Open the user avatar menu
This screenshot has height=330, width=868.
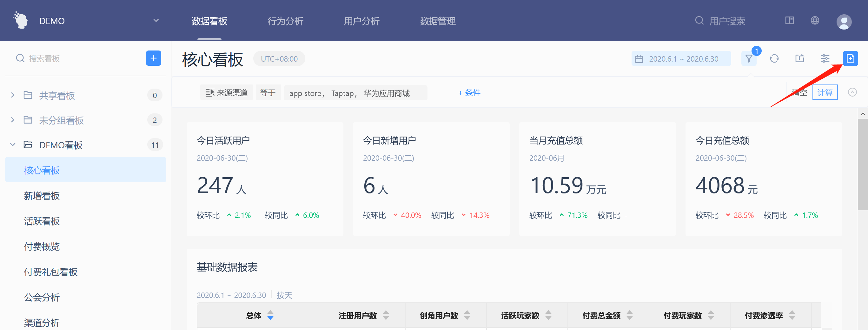(x=844, y=22)
